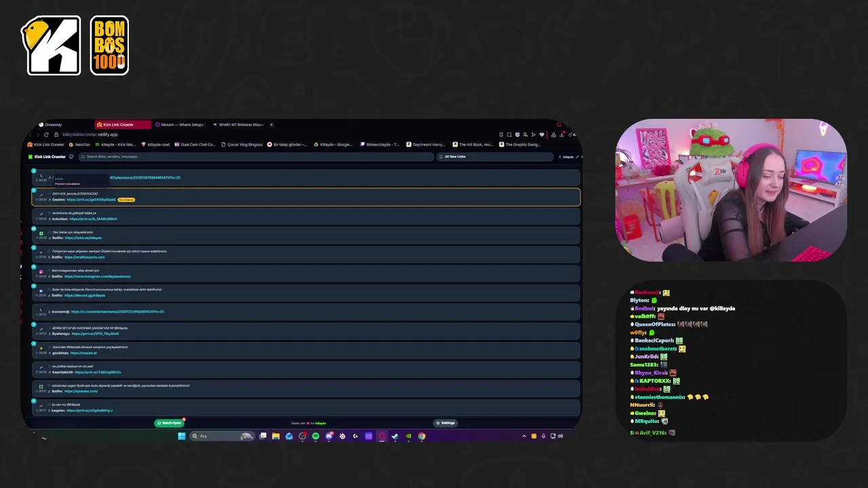Open bukuldun's prnt.sc link
868x488 pixels.
94,219
